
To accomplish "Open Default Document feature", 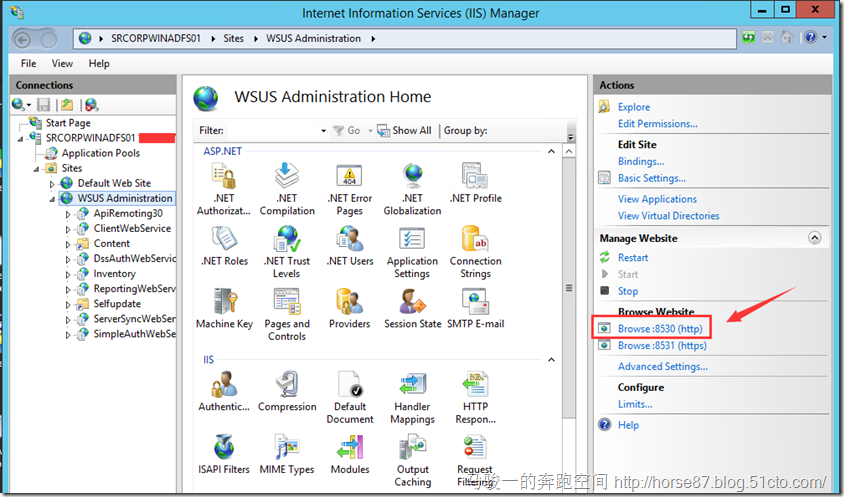I will click(350, 397).
